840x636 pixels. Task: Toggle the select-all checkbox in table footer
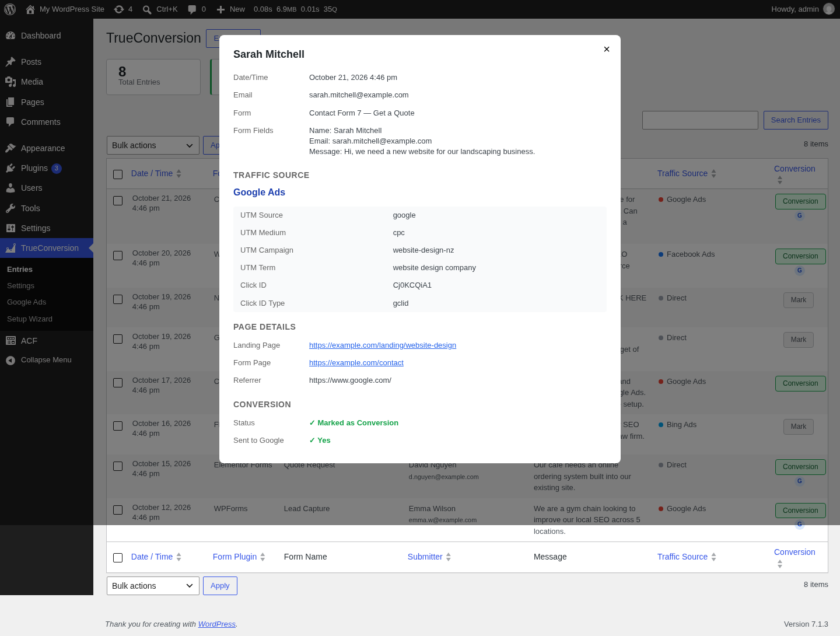tap(118, 558)
